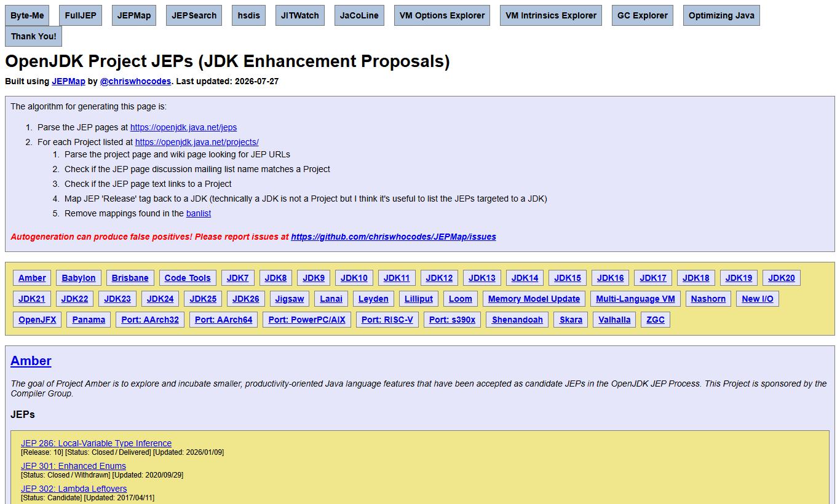Jump to Port: RISC-V section
This screenshot has width=840, height=504.
pyautogui.click(x=387, y=320)
